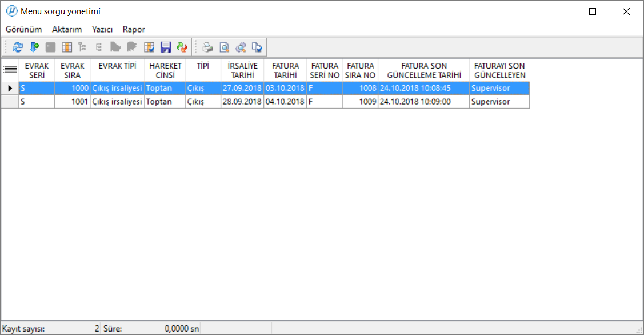Click FATURAYI SON GÜNCELLEYEN column header

tap(499, 70)
